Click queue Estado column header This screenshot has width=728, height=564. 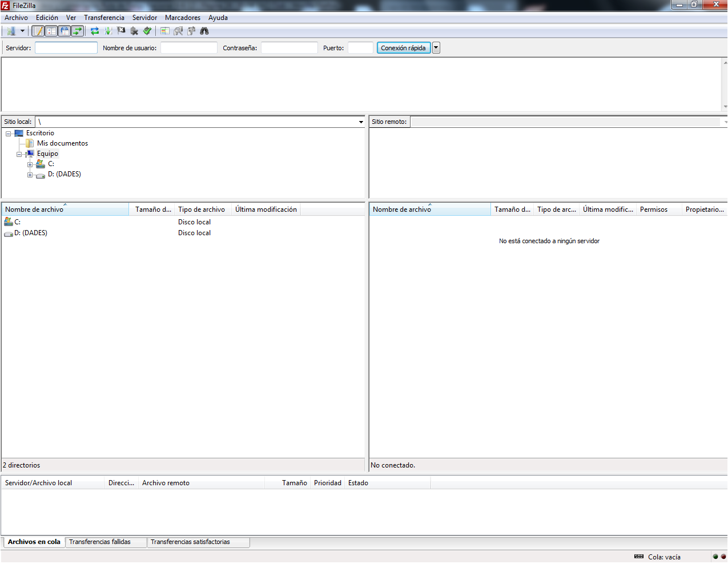coord(388,483)
